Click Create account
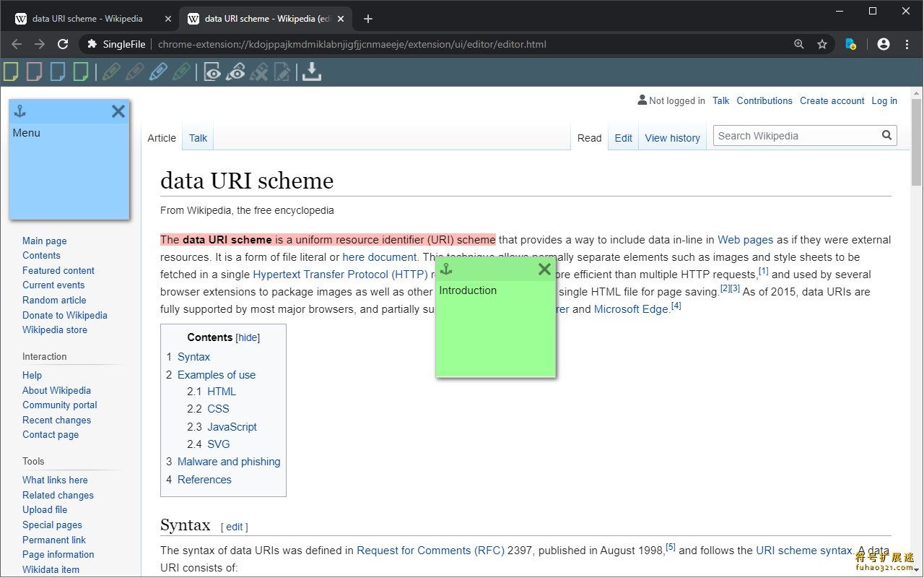924x578 pixels. click(x=832, y=101)
